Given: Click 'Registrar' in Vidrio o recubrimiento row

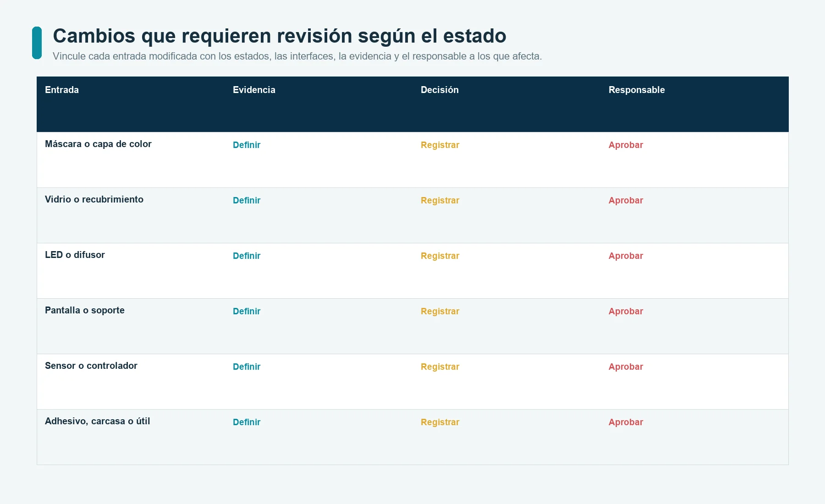Looking at the screenshot, I should click(x=440, y=200).
